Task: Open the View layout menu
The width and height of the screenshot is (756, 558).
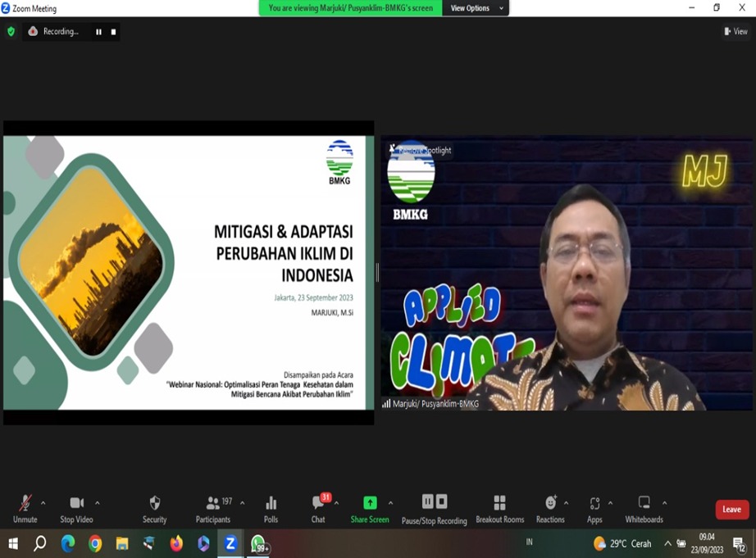Action: point(736,32)
